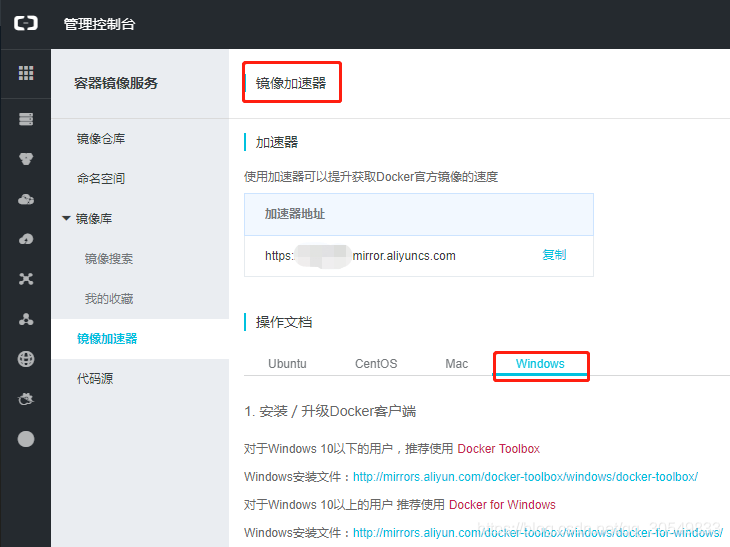Screen dimensions: 730x547
Task: Open 管理控制台 header link
Action: tap(99, 24)
